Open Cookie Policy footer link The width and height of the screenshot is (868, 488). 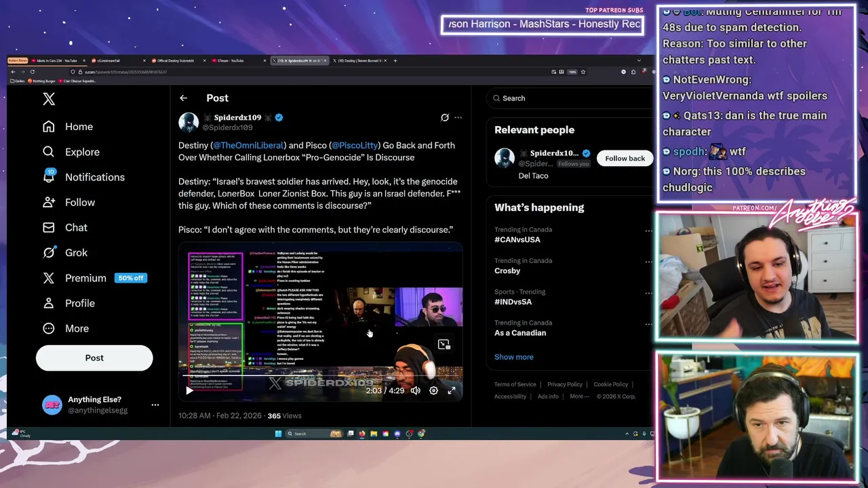(611, 384)
